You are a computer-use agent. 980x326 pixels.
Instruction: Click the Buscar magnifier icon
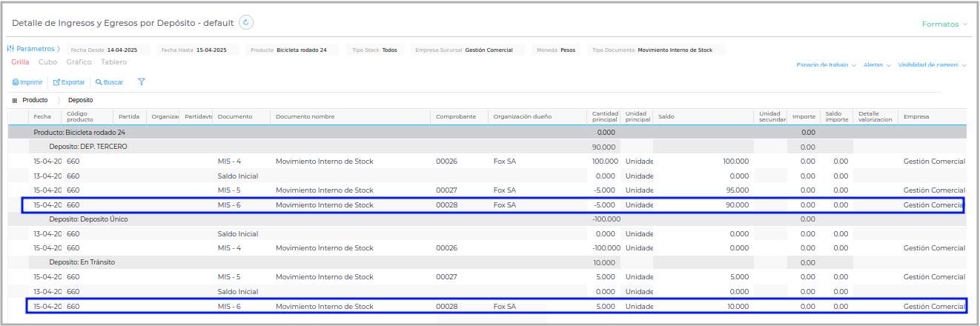(99, 82)
